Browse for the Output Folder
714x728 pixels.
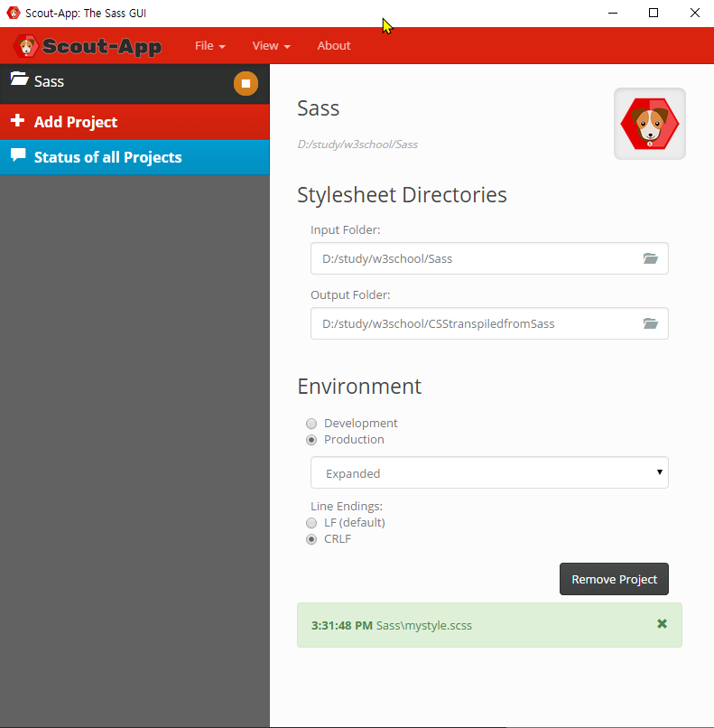point(650,323)
